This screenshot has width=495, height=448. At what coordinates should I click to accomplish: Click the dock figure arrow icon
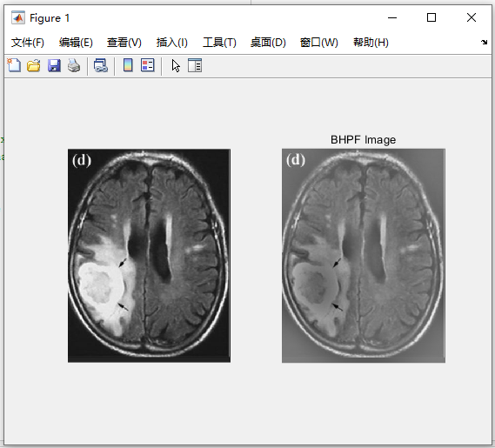coord(484,43)
